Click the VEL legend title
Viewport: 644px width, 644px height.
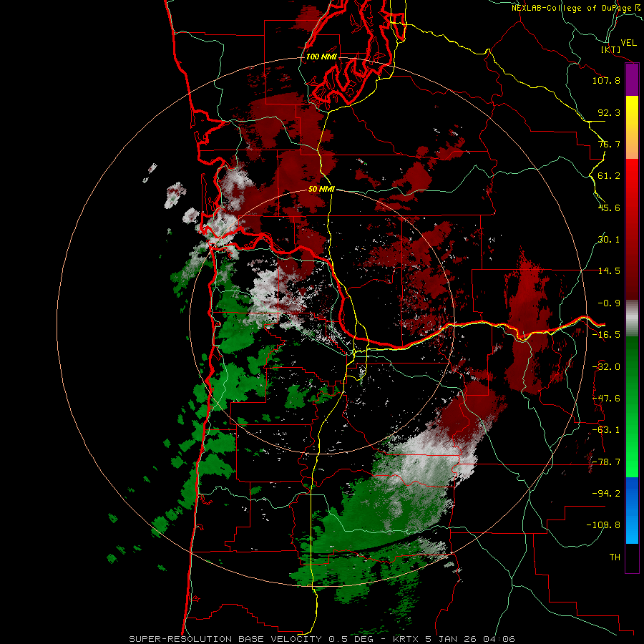pos(628,43)
